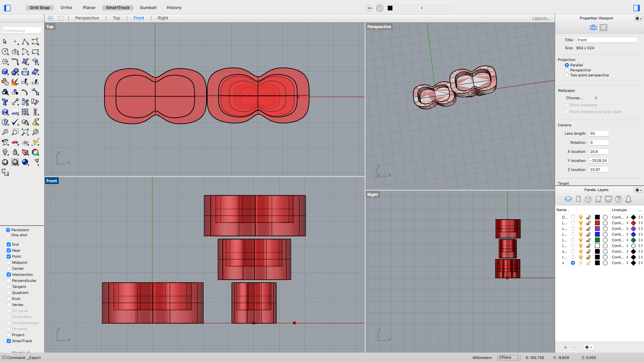Enable the Midpoint object snap

pyautogui.click(x=9, y=262)
